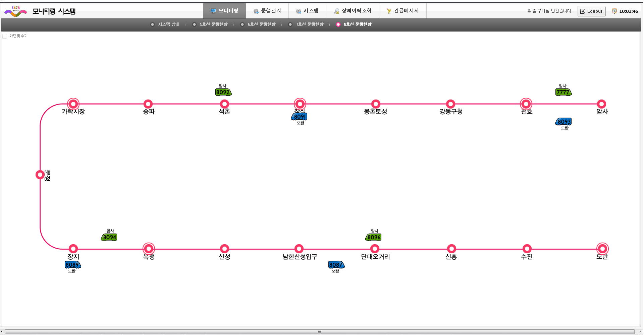644x335 pixels.
Task: Open the 장애이력조회 tab
Action: [353, 11]
